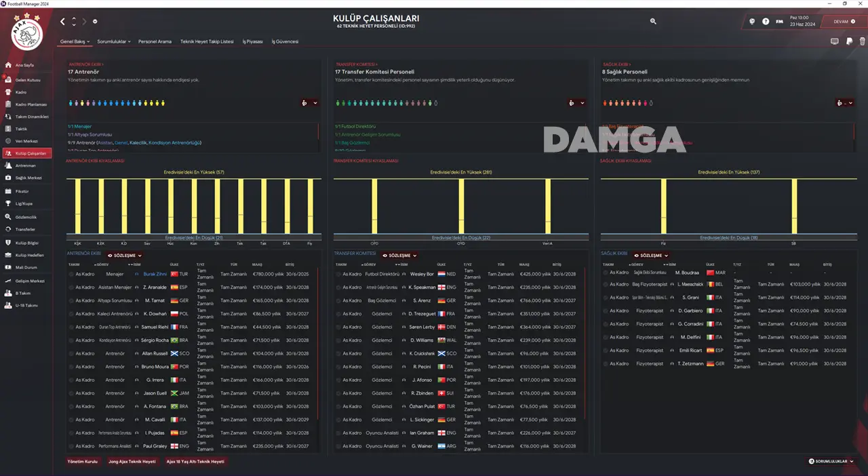
Task: Click the search magnifier icon
Action: (653, 22)
